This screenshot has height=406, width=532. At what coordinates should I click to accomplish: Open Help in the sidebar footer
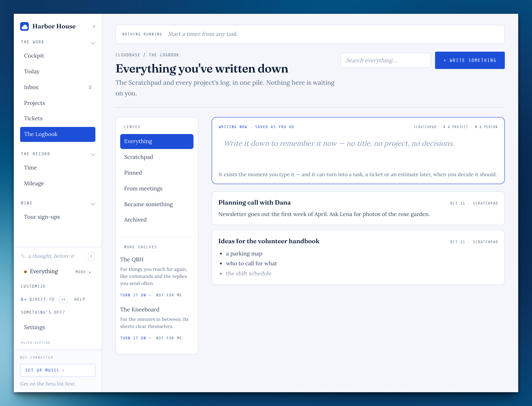80,299
